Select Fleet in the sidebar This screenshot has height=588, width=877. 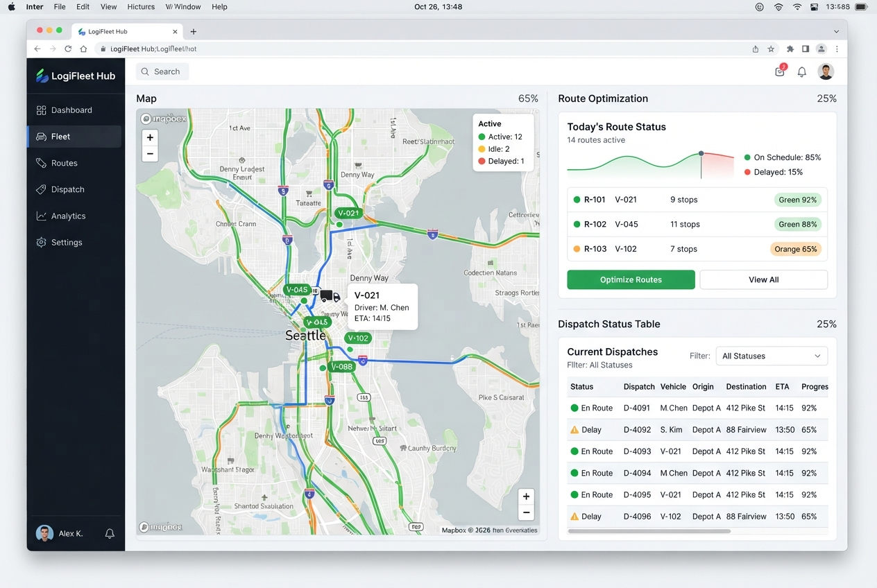75,137
